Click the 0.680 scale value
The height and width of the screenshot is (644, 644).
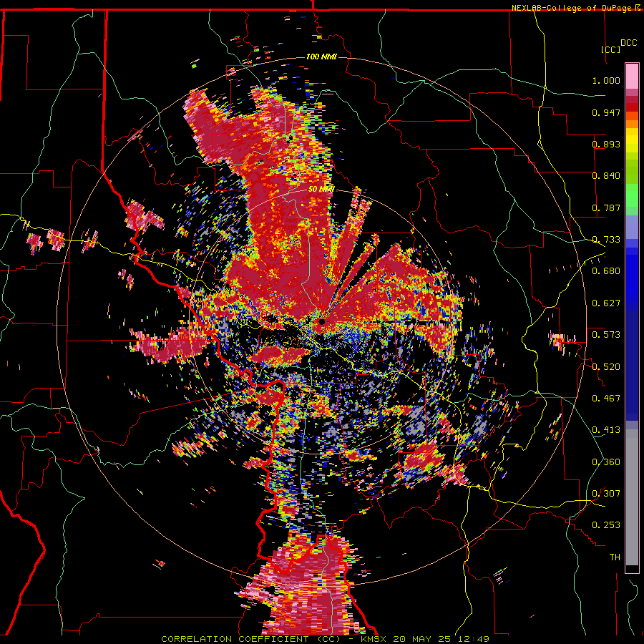click(606, 271)
